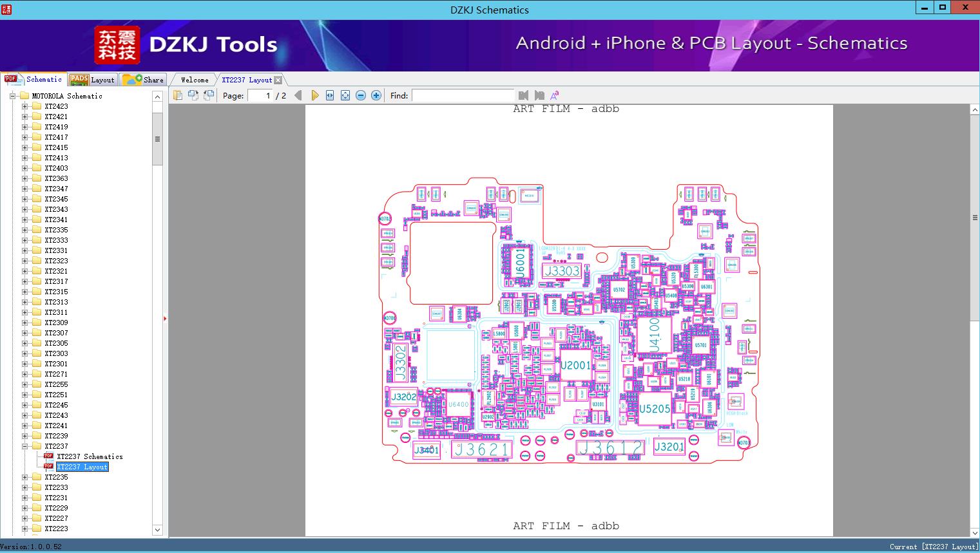The image size is (980, 553).
Task: Find previous match icon
Action: tap(523, 95)
